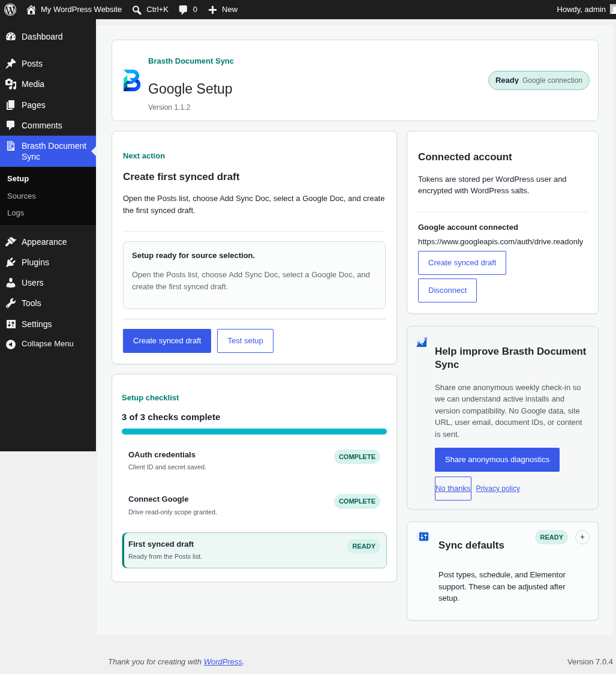Click the Connect Google COMPLETE badge

(x=357, y=501)
